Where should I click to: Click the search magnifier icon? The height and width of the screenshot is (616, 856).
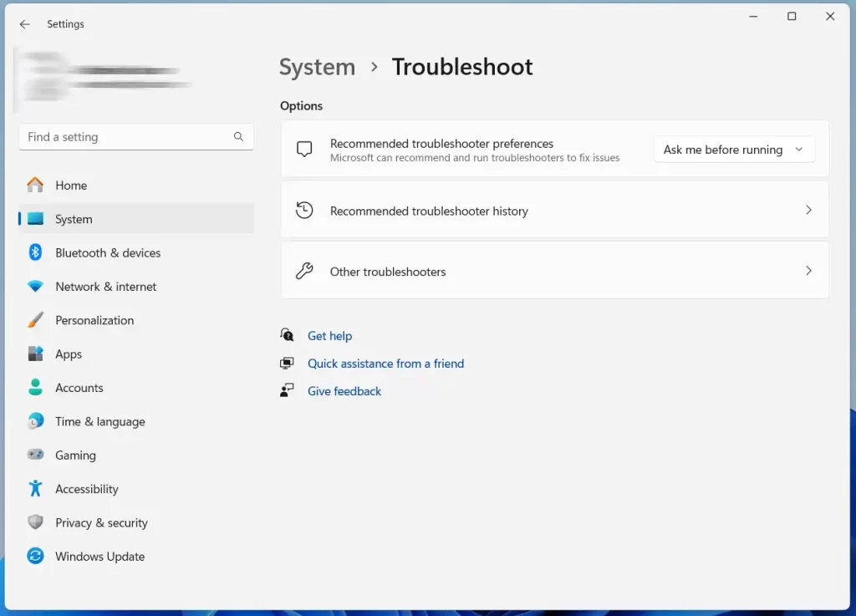pyautogui.click(x=238, y=136)
